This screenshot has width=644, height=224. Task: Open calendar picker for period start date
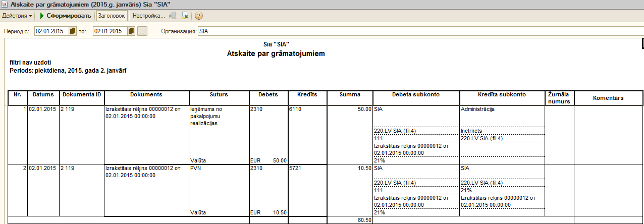point(73,31)
